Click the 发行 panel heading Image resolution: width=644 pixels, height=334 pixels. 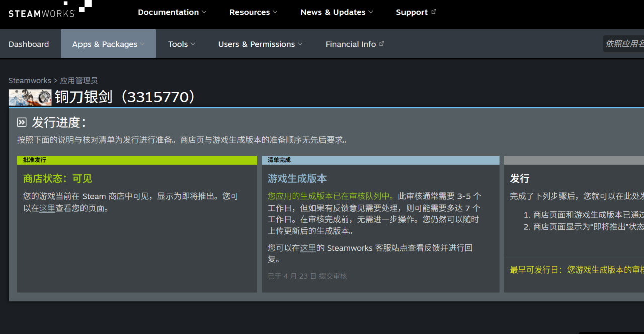coord(519,179)
